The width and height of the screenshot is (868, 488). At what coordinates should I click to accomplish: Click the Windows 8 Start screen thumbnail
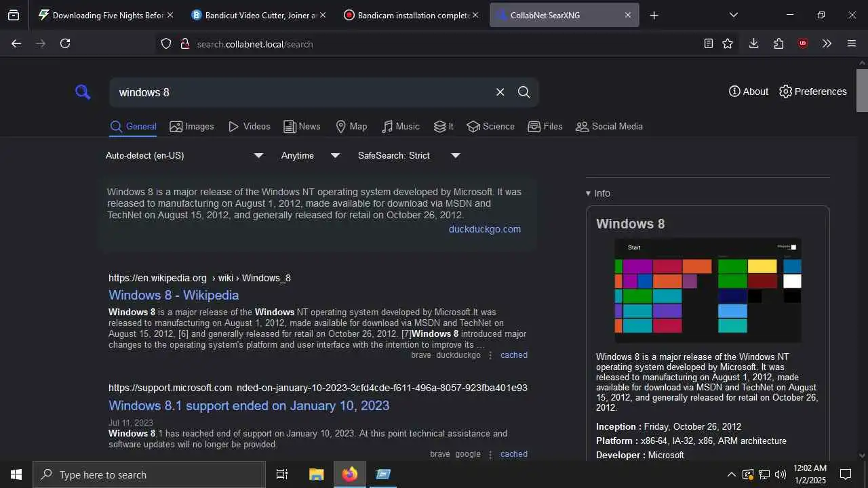[708, 291]
